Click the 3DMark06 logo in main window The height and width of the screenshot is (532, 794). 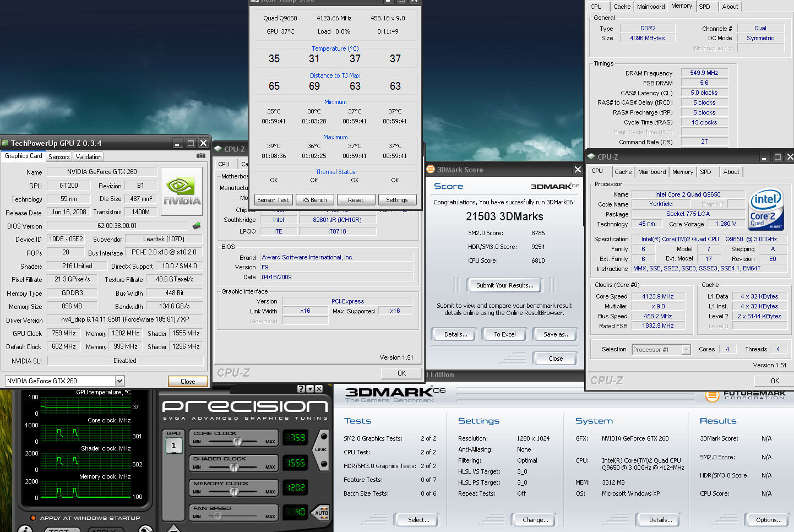(x=395, y=393)
